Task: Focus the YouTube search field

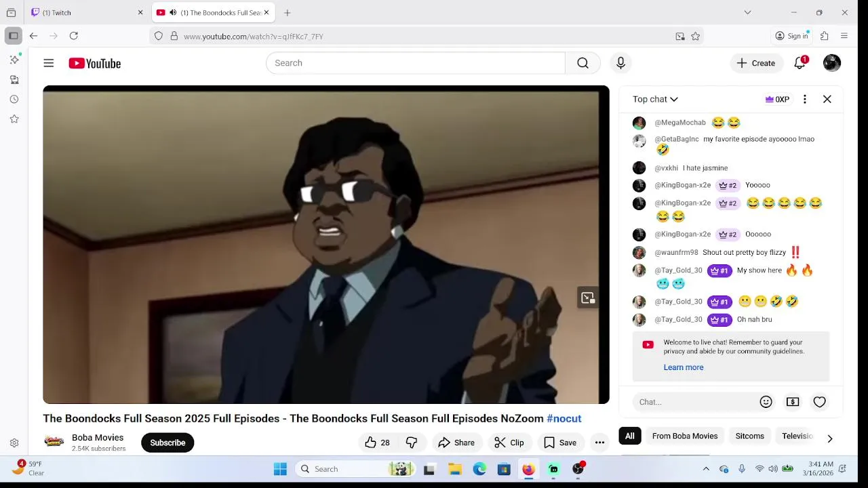Action: click(416, 63)
